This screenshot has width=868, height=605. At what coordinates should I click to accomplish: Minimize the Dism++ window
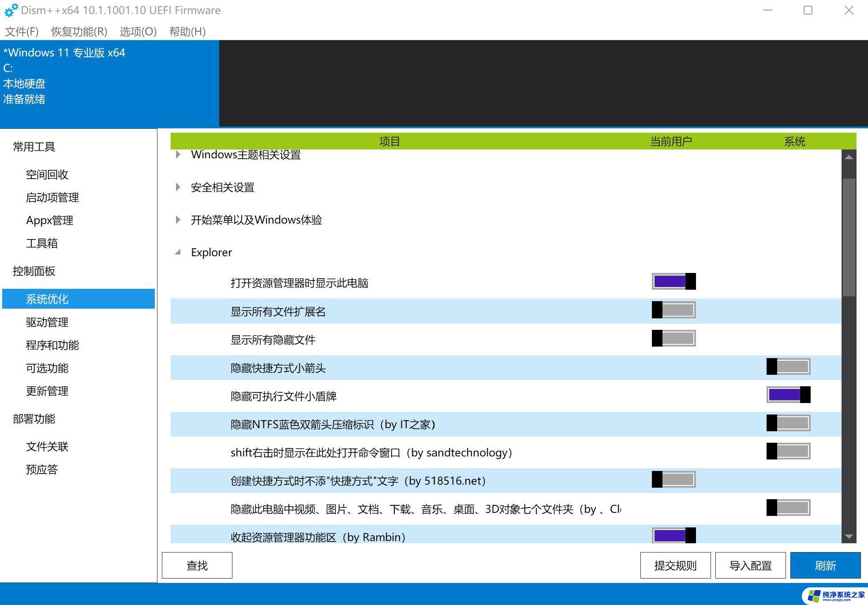coord(768,10)
